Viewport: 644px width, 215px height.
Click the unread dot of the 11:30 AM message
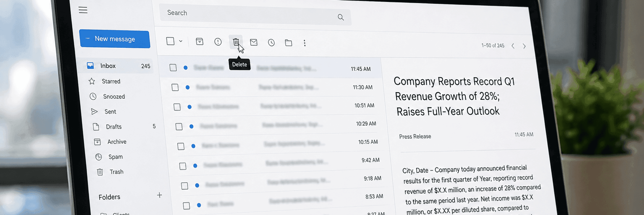pyautogui.click(x=187, y=87)
